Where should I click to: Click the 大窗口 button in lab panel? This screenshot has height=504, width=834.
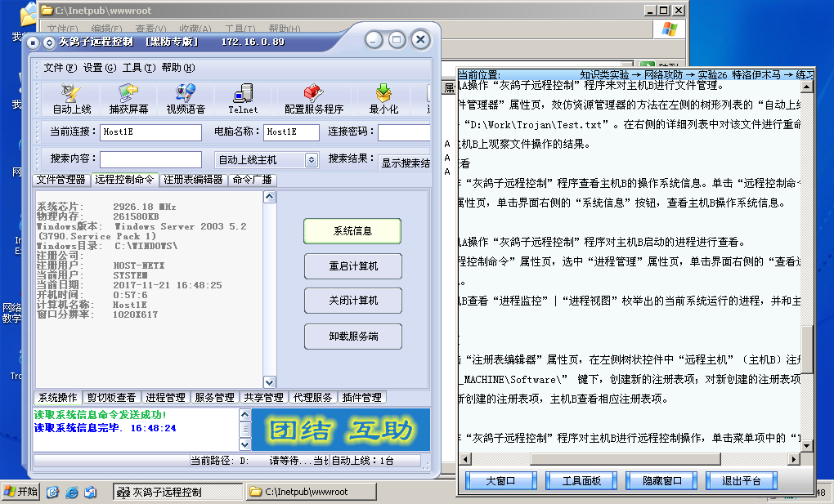(x=501, y=480)
